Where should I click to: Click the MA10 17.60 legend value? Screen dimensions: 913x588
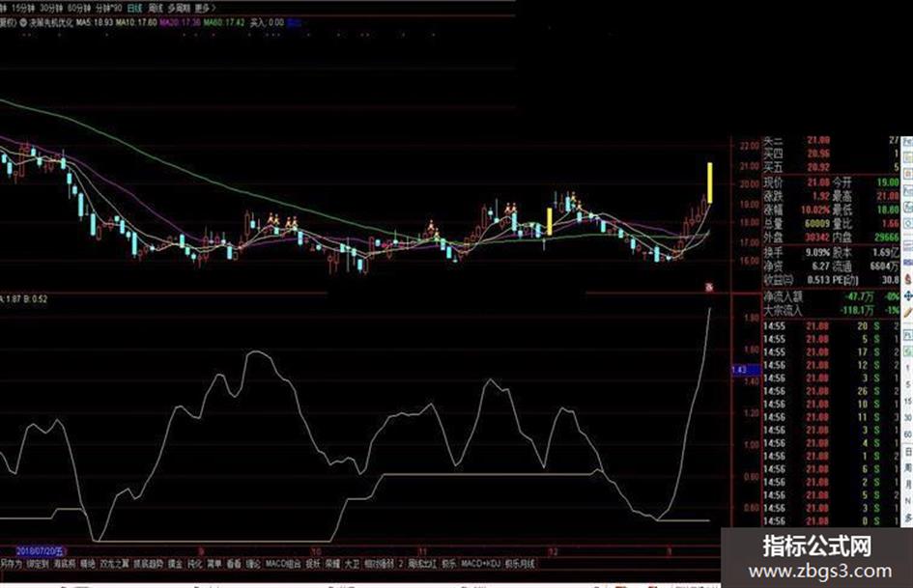[x=136, y=23]
